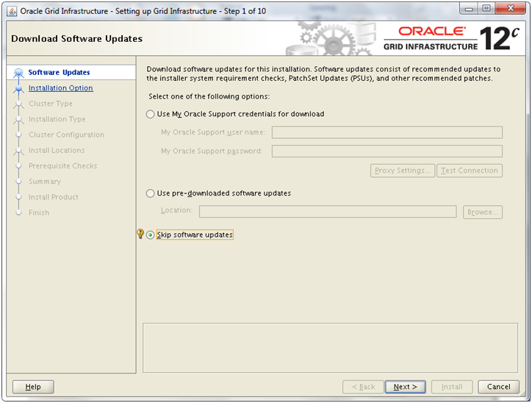This screenshot has height=403, width=532.
Task: Click the disabled Back button
Action: pyautogui.click(x=363, y=387)
